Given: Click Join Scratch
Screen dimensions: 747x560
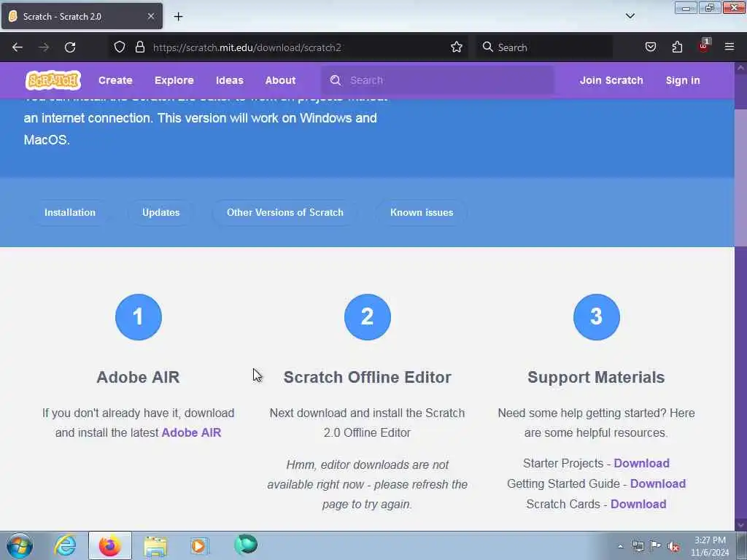Looking at the screenshot, I should click(611, 80).
